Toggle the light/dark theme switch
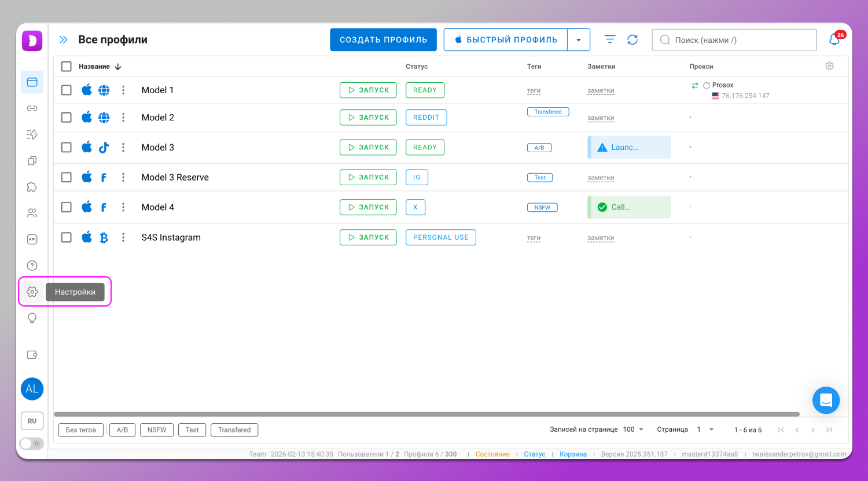The height and width of the screenshot is (481, 868). (x=32, y=443)
